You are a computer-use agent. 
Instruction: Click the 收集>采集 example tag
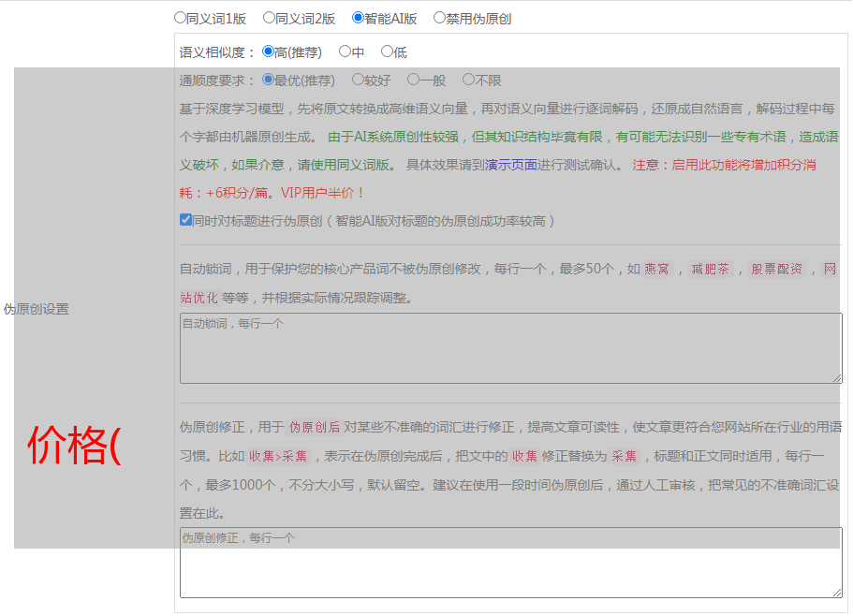tap(277, 457)
